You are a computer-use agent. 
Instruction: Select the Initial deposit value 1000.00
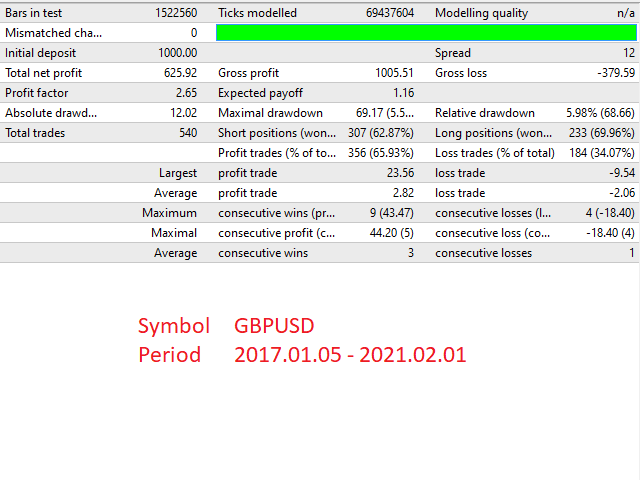tap(178, 53)
